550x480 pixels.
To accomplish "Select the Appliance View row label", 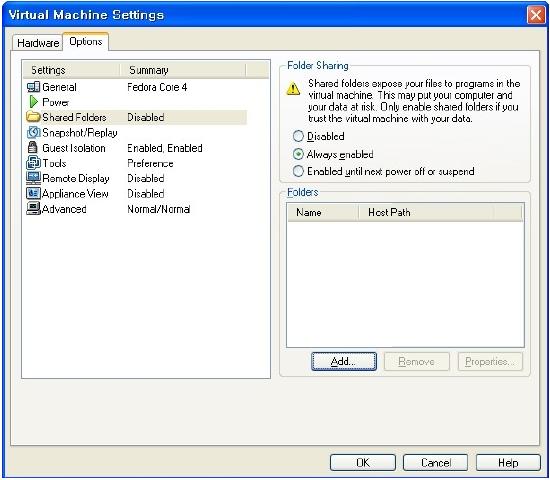I will [75, 194].
